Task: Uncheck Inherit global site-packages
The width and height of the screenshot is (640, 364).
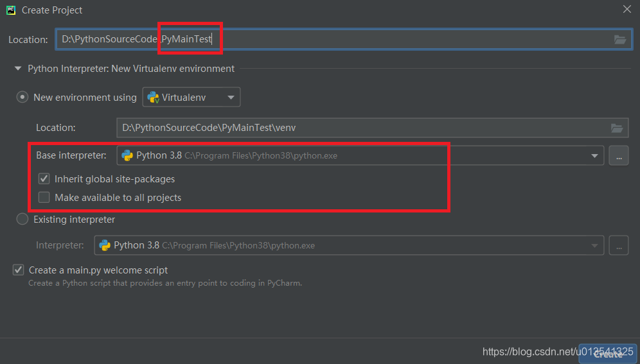Action: (44, 179)
